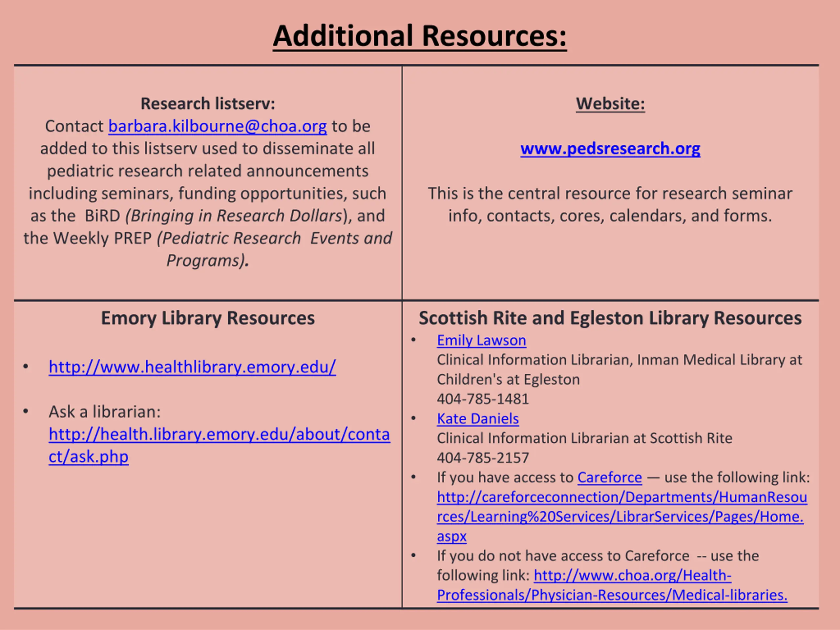This screenshot has width=840, height=630.
Task: Click the Scottish Rite and Egleston heading
Action: [x=610, y=318]
